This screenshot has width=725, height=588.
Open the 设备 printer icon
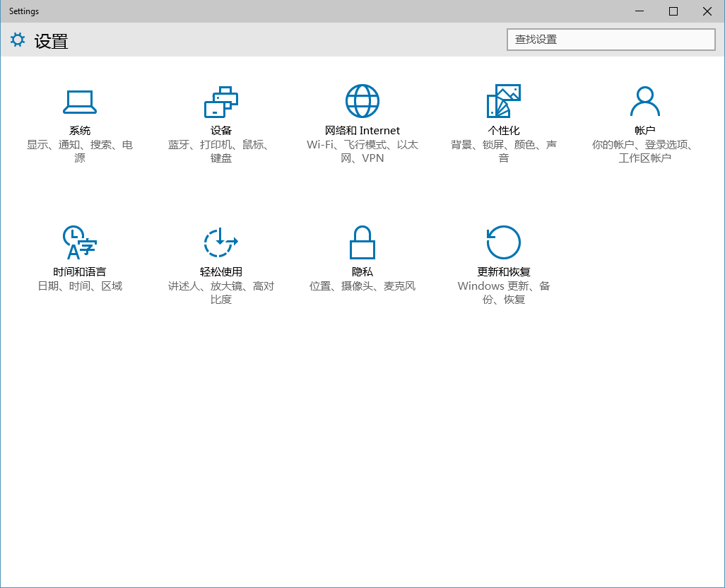point(221,102)
